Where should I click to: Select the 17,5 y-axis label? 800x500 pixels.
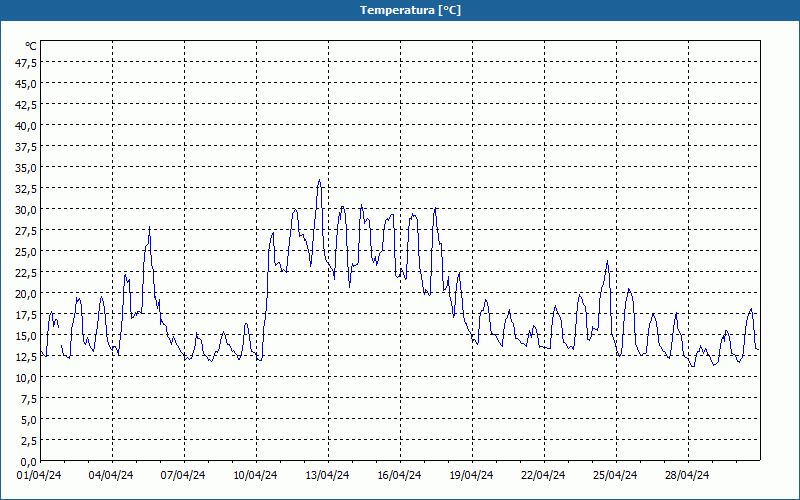(26, 315)
